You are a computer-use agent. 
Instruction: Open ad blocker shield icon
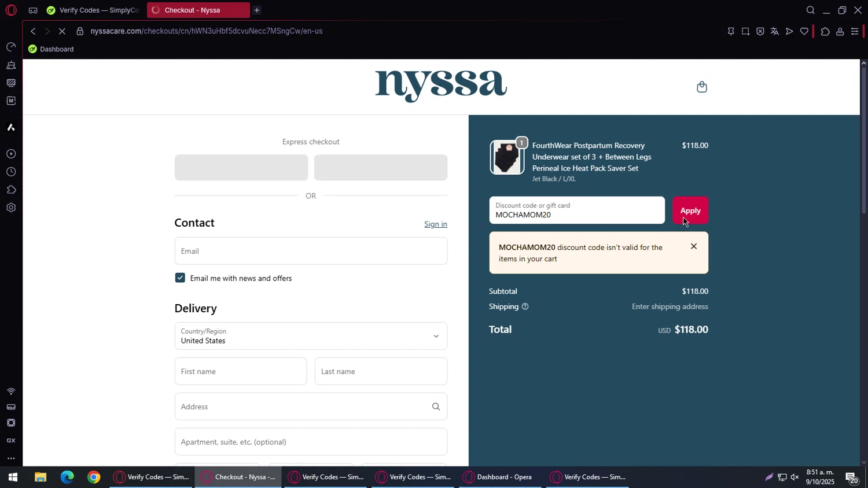point(760,31)
